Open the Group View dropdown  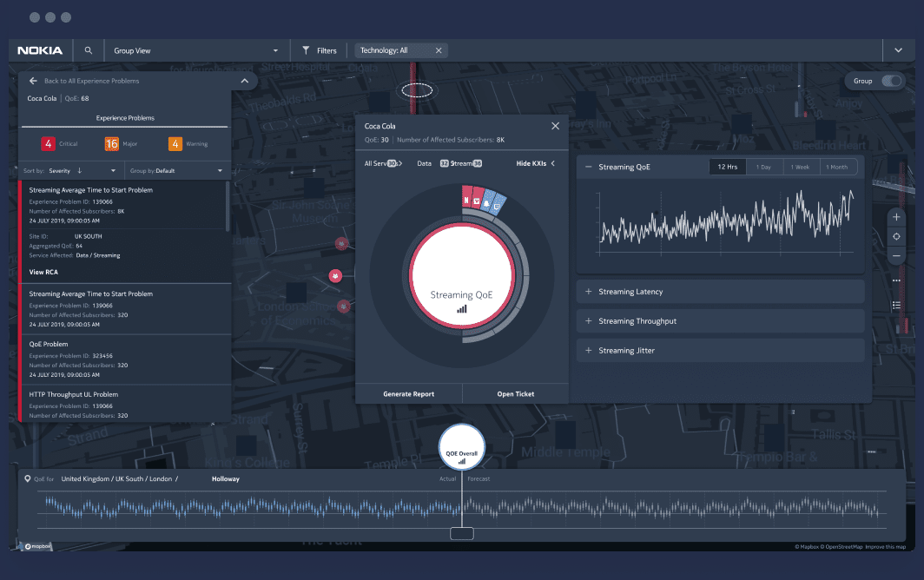(x=196, y=50)
